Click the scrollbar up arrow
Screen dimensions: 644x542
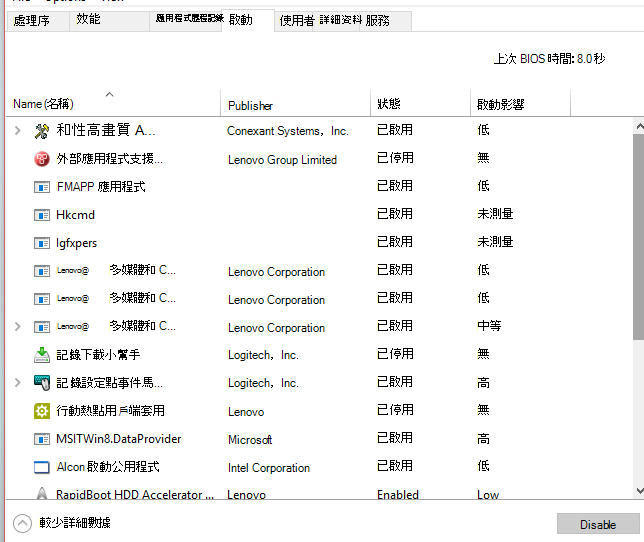point(639,126)
